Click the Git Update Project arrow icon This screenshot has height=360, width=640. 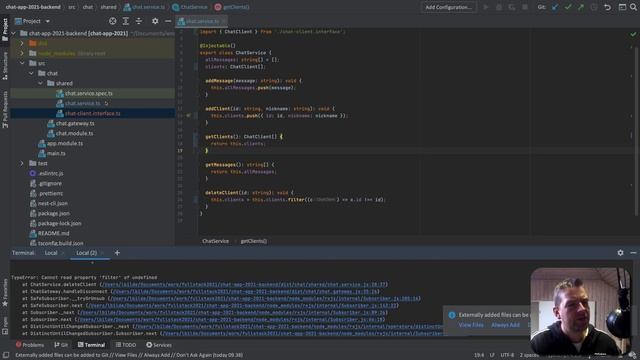click(x=555, y=7)
